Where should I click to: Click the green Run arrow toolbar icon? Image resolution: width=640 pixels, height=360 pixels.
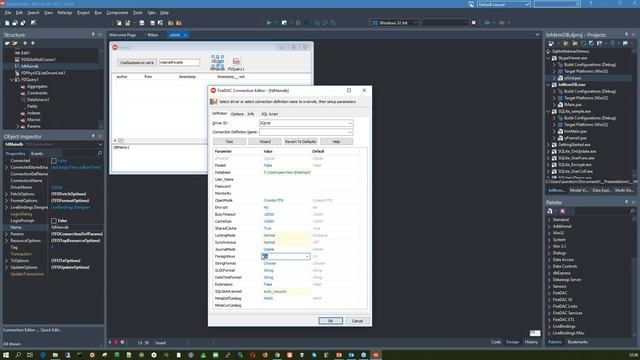269,23
